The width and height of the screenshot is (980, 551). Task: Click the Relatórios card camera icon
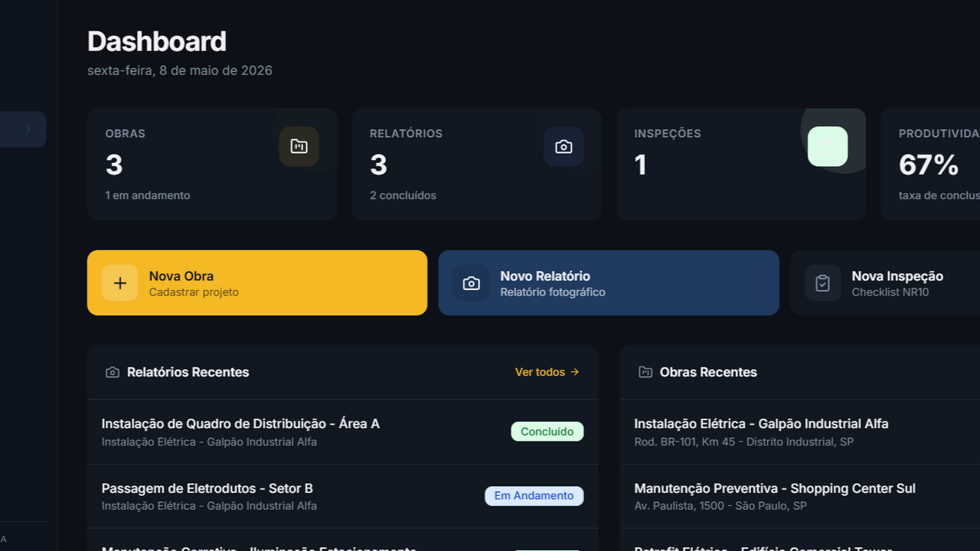(563, 146)
